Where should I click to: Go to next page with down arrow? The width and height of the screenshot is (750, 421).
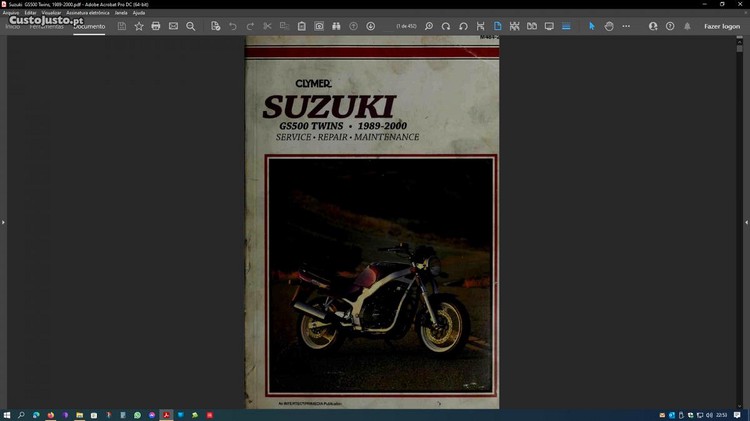[x=371, y=26]
